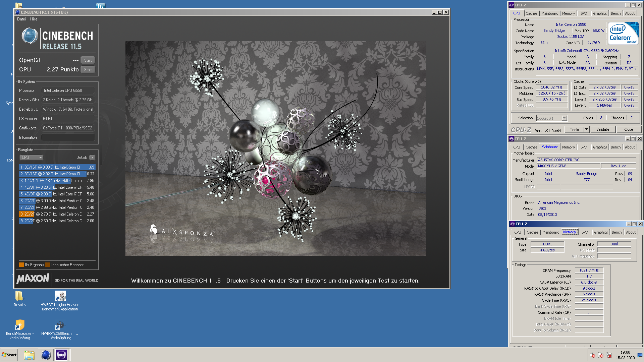The width and height of the screenshot is (644, 362).
Task: Switch to Caches tab in top CPU-Z window
Action: (531, 13)
